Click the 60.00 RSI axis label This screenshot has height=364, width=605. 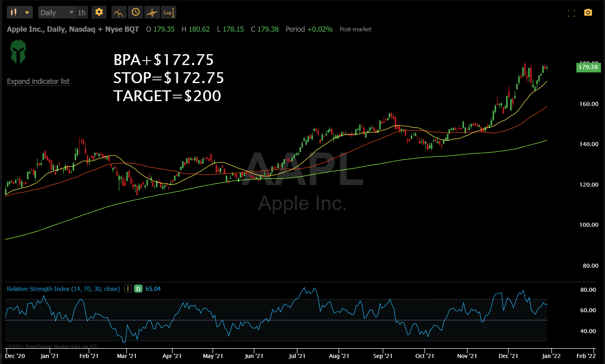pos(588,310)
